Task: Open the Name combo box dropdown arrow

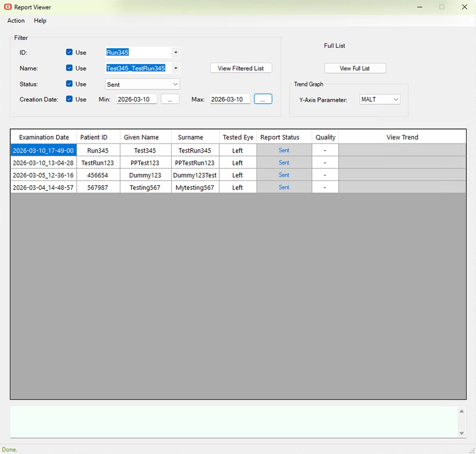Action: point(176,68)
